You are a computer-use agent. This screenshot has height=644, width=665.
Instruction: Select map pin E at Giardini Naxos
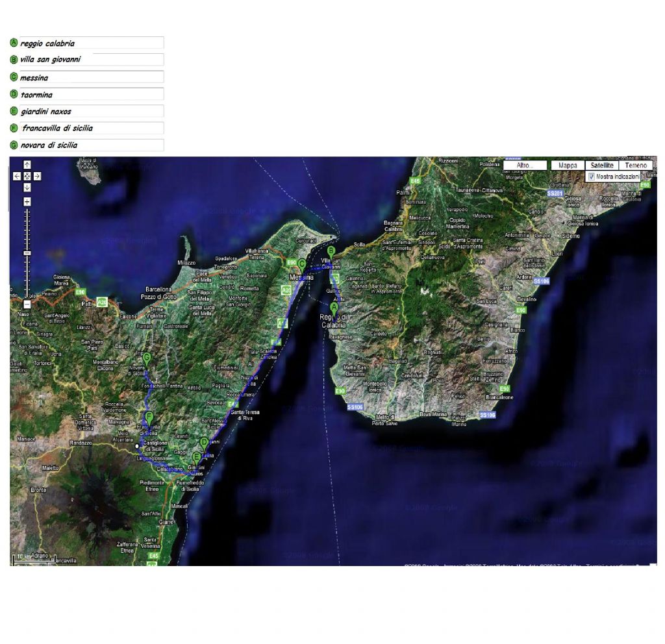(x=196, y=460)
